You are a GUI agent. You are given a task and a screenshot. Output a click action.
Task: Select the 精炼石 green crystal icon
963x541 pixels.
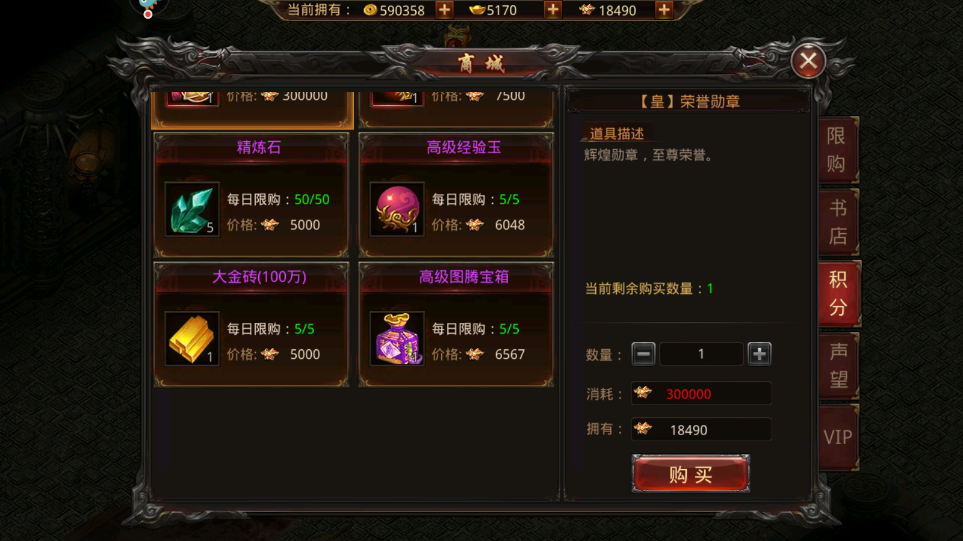click(x=192, y=209)
